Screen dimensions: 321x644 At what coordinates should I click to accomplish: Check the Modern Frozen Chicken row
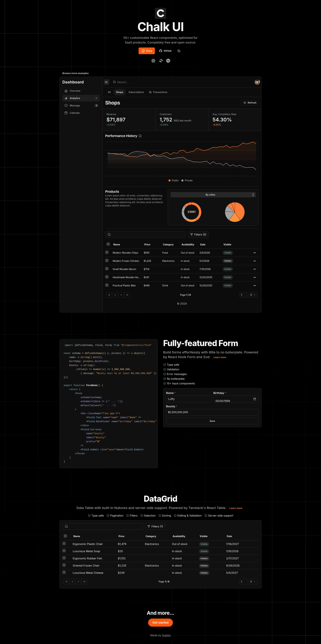(107, 260)
